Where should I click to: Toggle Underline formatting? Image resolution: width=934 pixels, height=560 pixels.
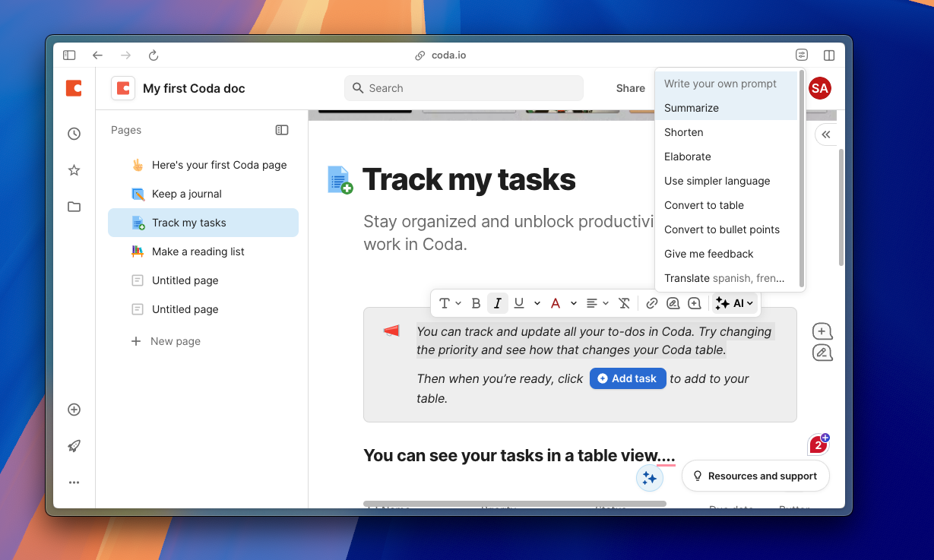(519, 303)
